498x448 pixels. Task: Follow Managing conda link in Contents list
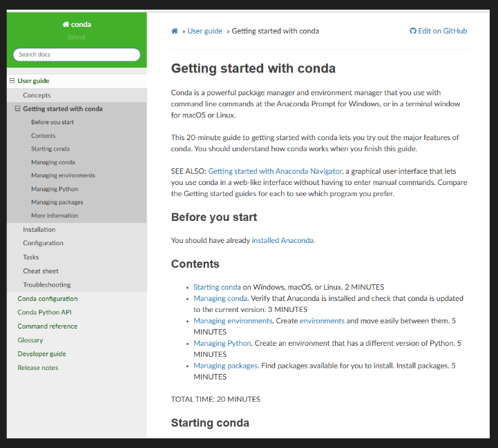[220, 298]
